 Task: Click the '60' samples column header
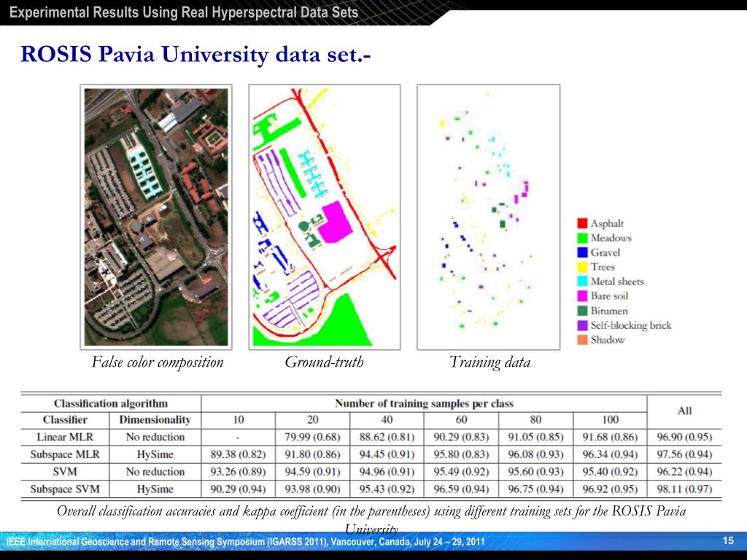coord(461,419)
